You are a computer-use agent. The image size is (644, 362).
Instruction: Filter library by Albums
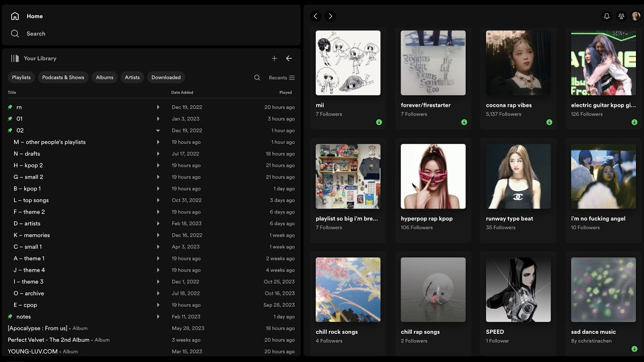click(105, 77)
